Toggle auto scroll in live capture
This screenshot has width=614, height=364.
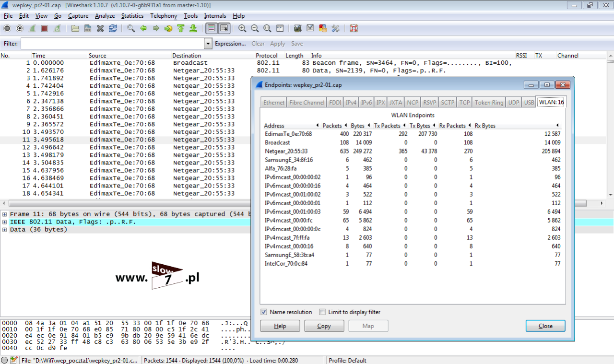pyautogui.click(x=224, y=28)
